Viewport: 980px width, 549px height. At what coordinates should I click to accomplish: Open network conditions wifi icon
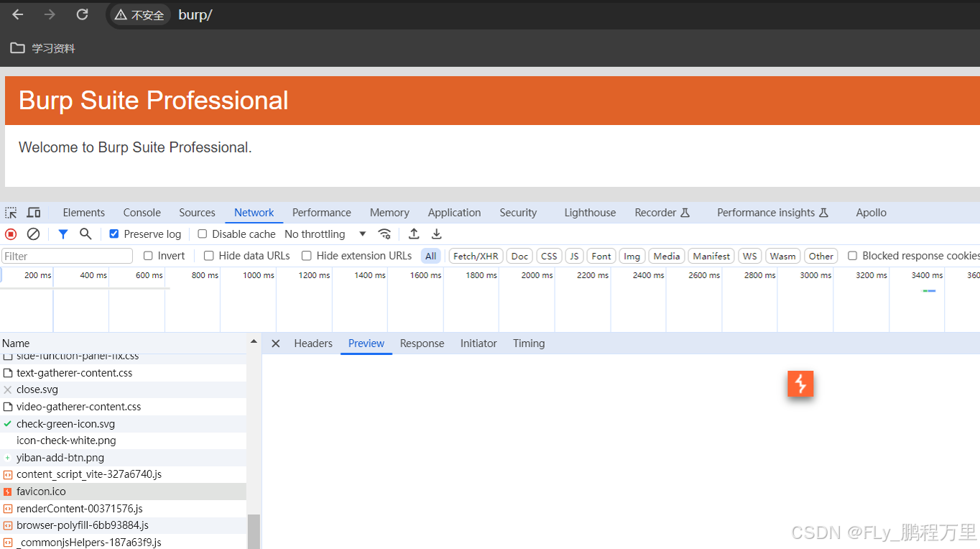(x=384, y=234)
